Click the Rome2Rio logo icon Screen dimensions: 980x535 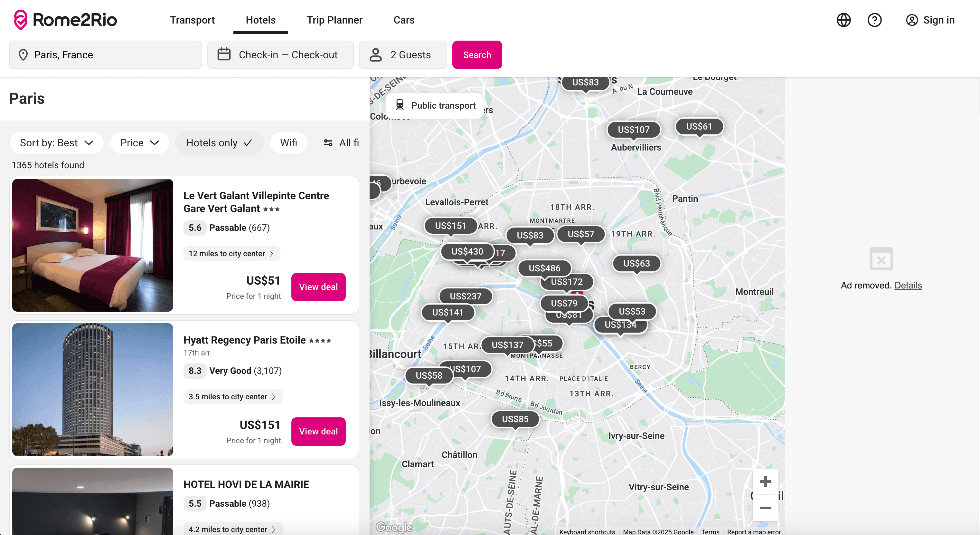pyautogui.click(x=20, y=20)
